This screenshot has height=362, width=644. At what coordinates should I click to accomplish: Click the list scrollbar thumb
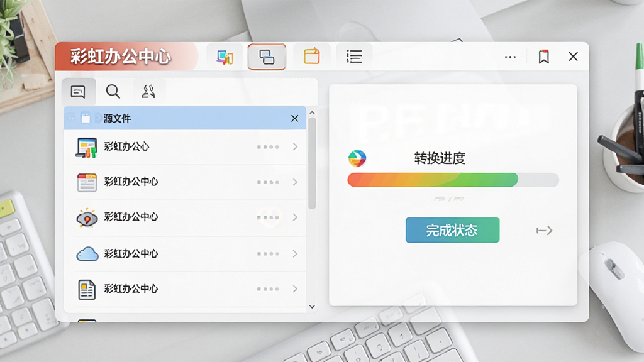tap(312, 164)
